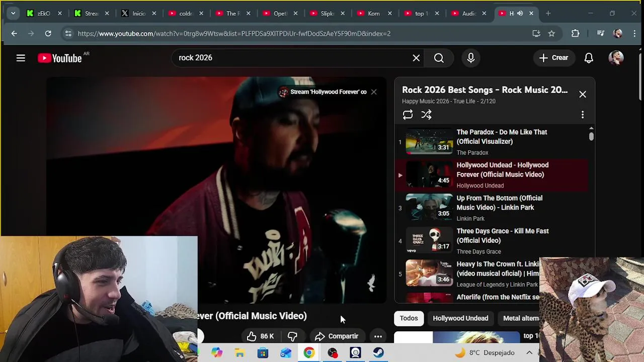Open the site information icon in the address bar
The image size is (644, 362).
pyautogui.click(x=68, y=34)
